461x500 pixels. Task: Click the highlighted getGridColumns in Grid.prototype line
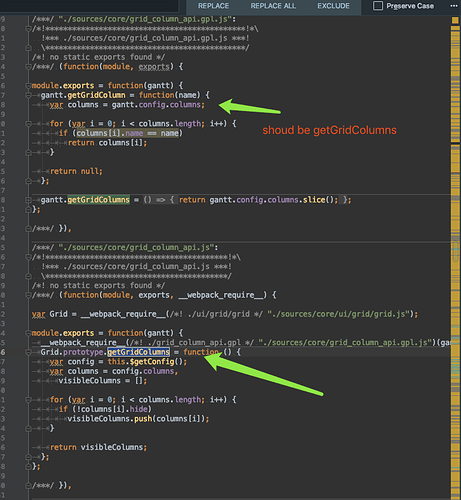pyautogui.click(x=138, y=352)
